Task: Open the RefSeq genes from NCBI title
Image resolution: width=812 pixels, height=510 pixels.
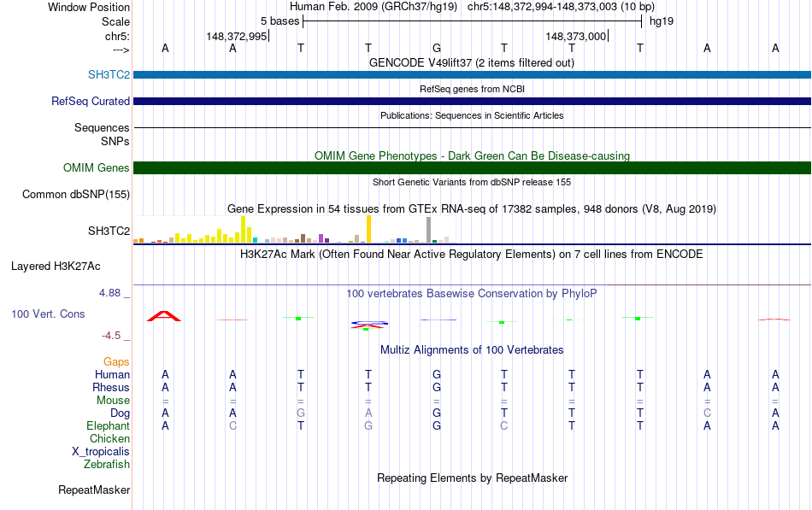Action: tap(472, 89)
